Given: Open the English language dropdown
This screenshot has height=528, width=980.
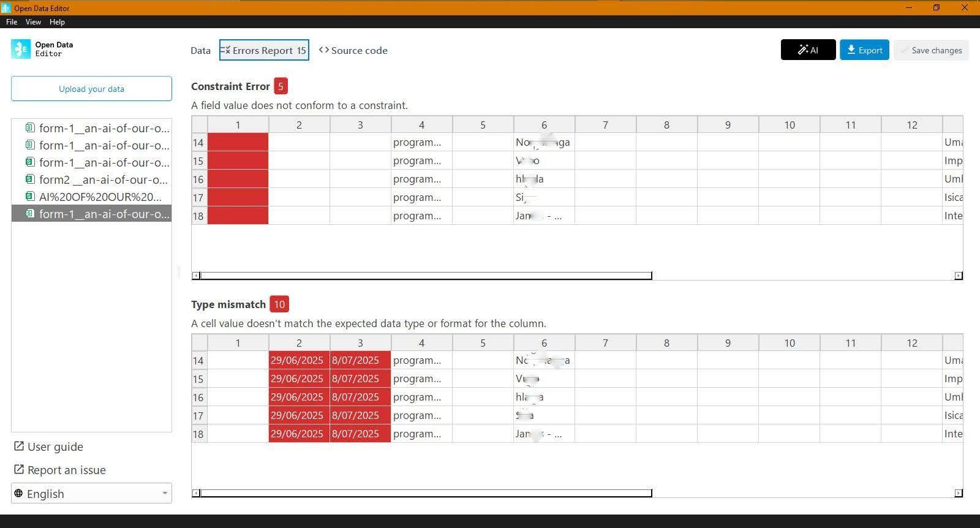Looking at the screenshot, I should click(91, 494).
